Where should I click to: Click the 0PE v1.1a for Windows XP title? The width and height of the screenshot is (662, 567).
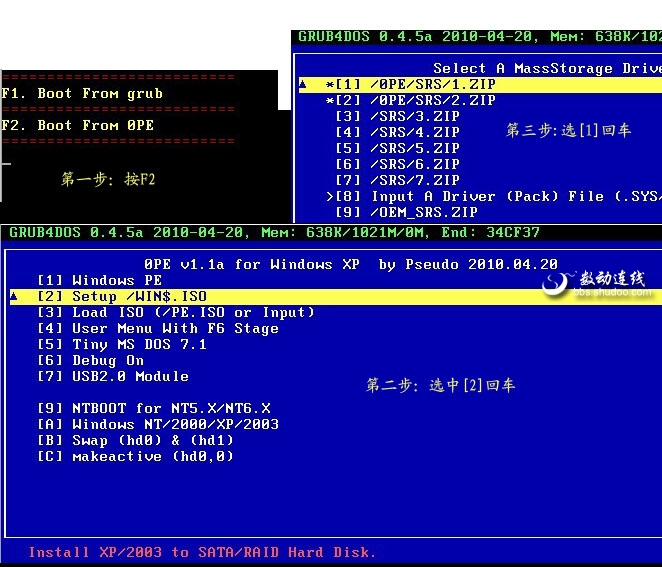[x=351, y=264]
